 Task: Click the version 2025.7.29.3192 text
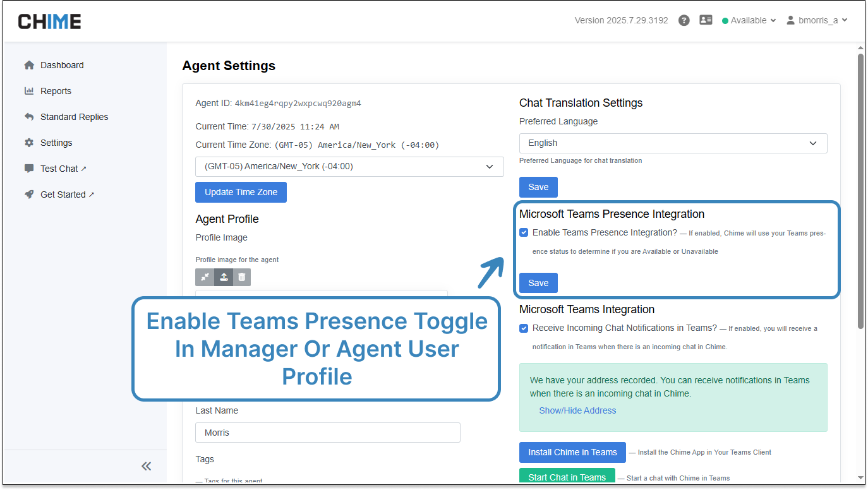pyautogui.click(x=621, y=20)
